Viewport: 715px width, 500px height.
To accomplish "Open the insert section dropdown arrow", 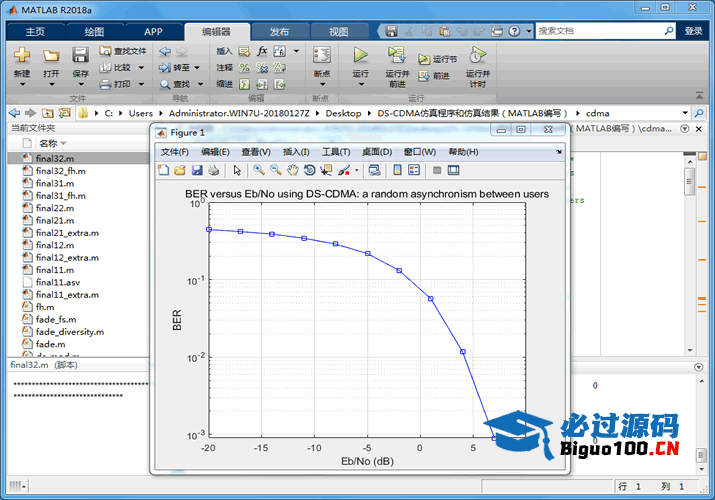I will pos(296,51).
